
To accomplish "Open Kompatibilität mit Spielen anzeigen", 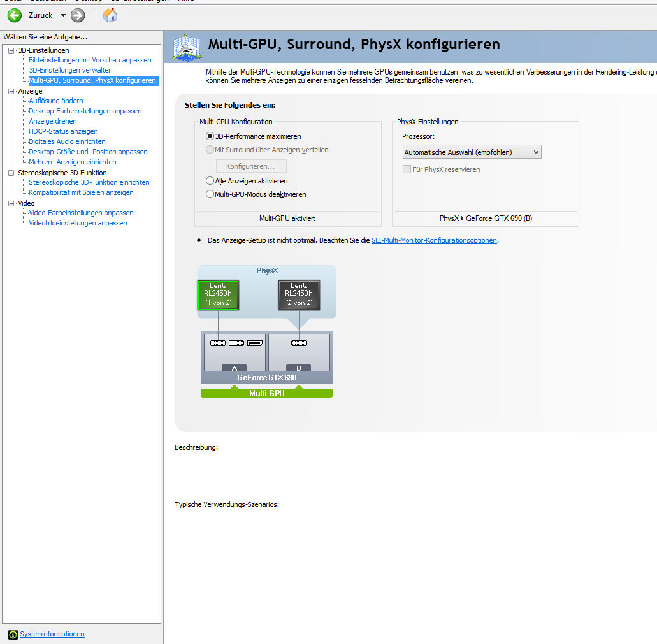I will [81, 192].
